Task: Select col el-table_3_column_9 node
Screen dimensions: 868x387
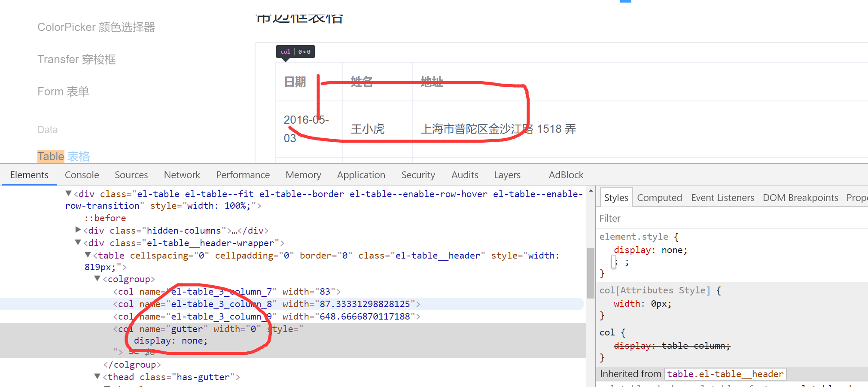Action: point(266,317)
